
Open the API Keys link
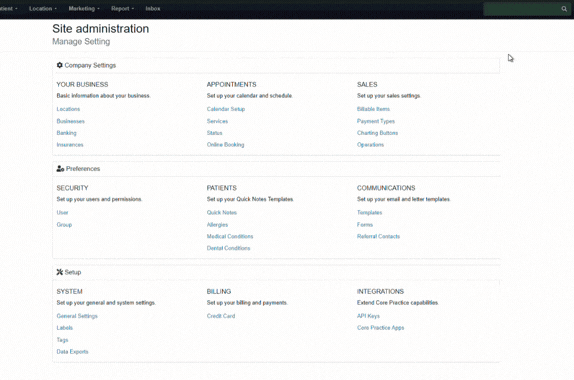tap(368, 316)
